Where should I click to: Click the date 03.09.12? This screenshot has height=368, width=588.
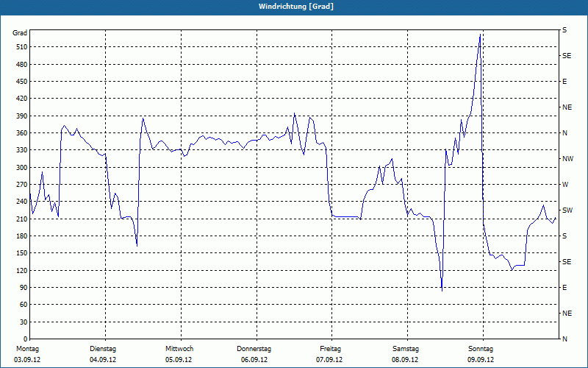tap(27, 360)
